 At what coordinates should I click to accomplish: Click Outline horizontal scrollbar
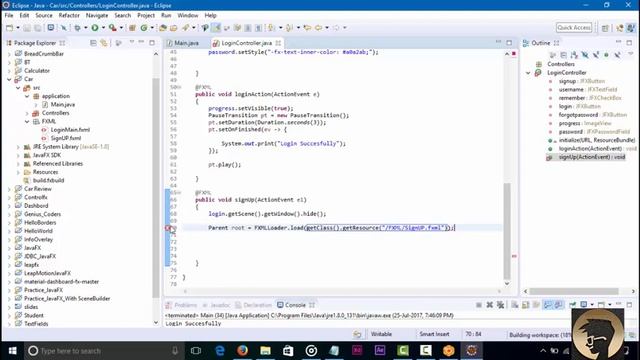(574, 291)
